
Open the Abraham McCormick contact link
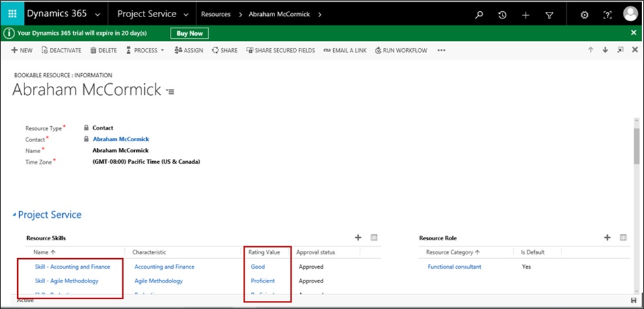(121, 139)
